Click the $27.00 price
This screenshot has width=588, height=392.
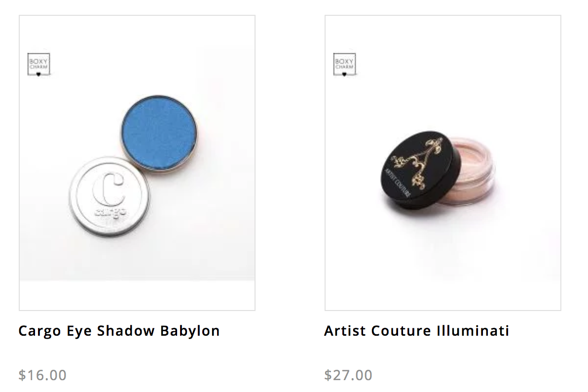(x=348, y=375)
